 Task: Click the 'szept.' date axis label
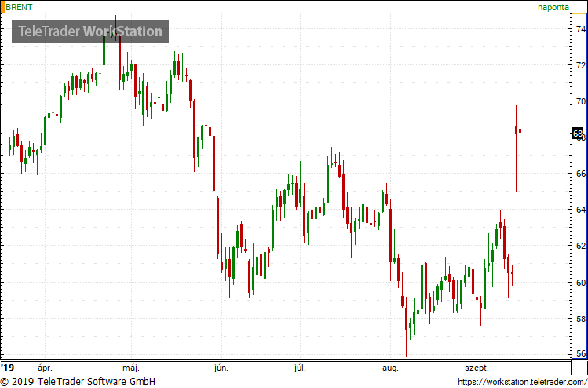477,368
